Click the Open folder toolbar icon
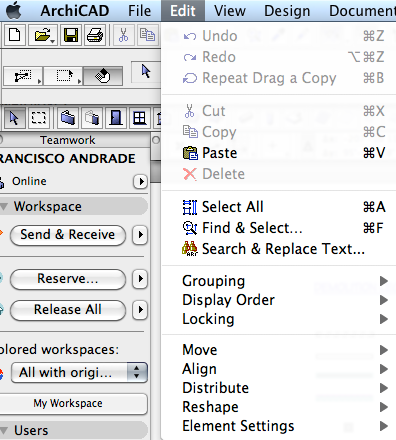Viewport: 396px width, 440px height. (x=42, y=35)
